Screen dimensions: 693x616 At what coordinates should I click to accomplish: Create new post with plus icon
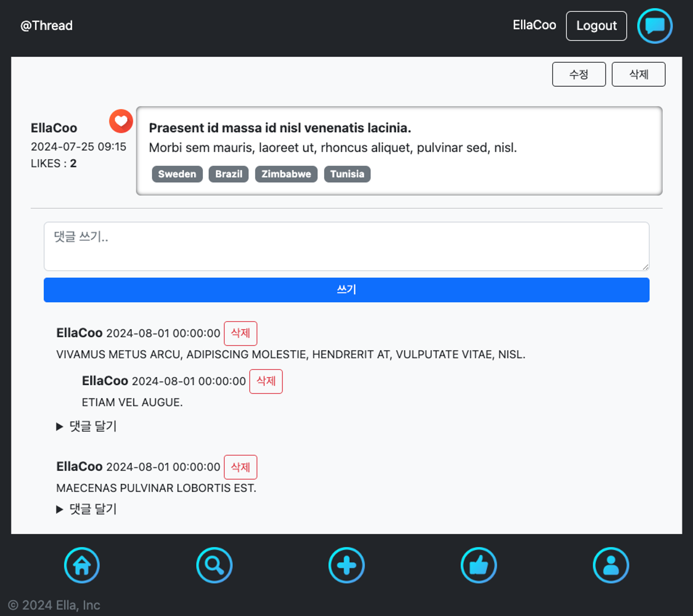[346, 565]
